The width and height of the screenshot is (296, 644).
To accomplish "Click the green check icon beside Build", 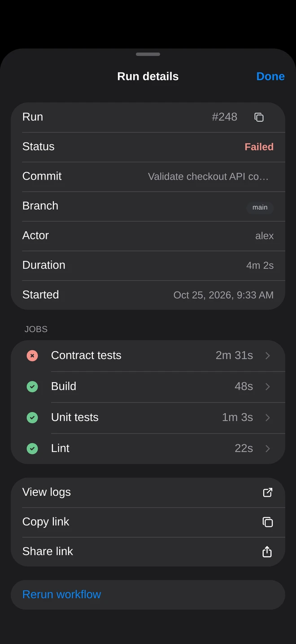I will click(32, 387).
